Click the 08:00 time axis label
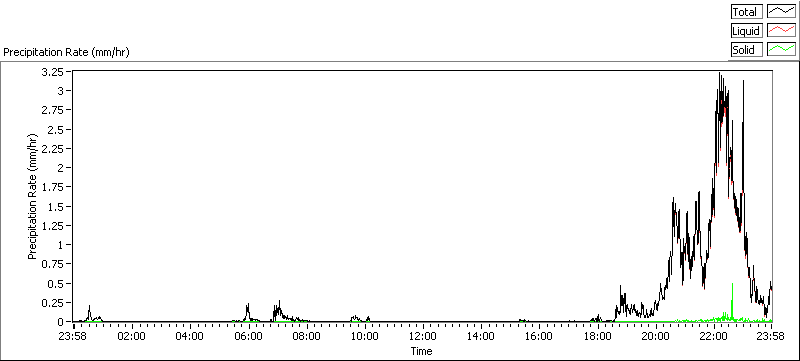 point(306,336)
